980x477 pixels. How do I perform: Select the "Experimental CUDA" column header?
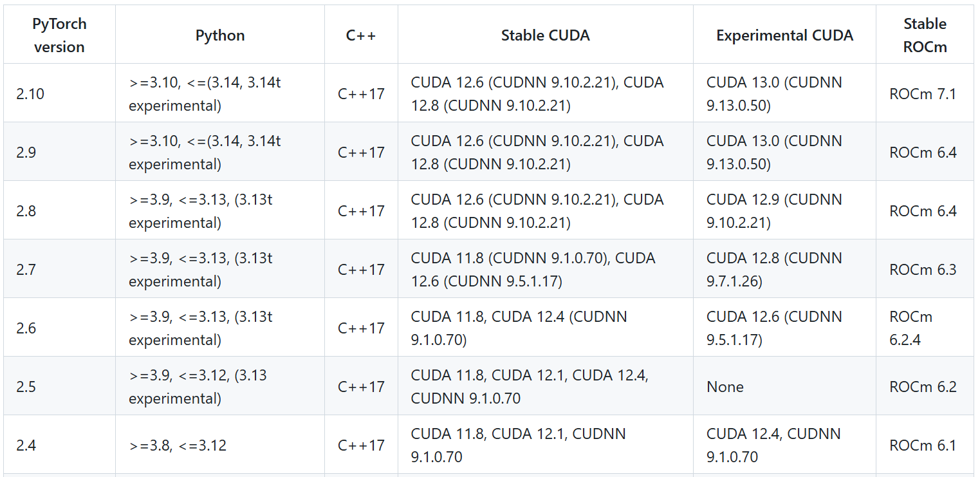click(x=784, y=35)
